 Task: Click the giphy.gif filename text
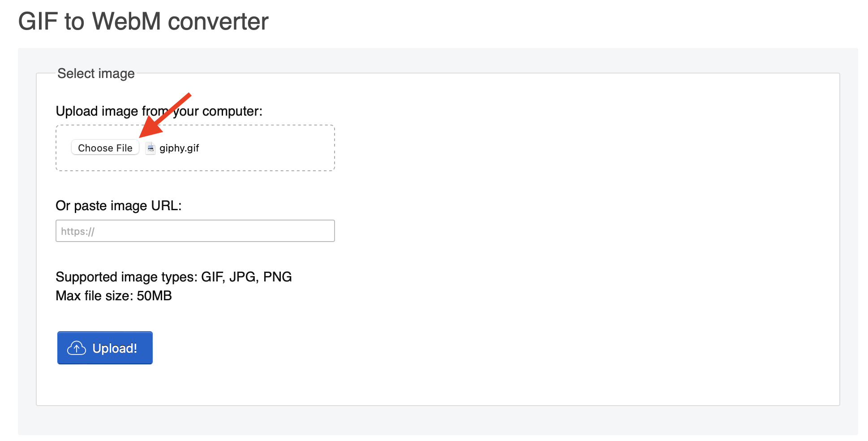179,148
